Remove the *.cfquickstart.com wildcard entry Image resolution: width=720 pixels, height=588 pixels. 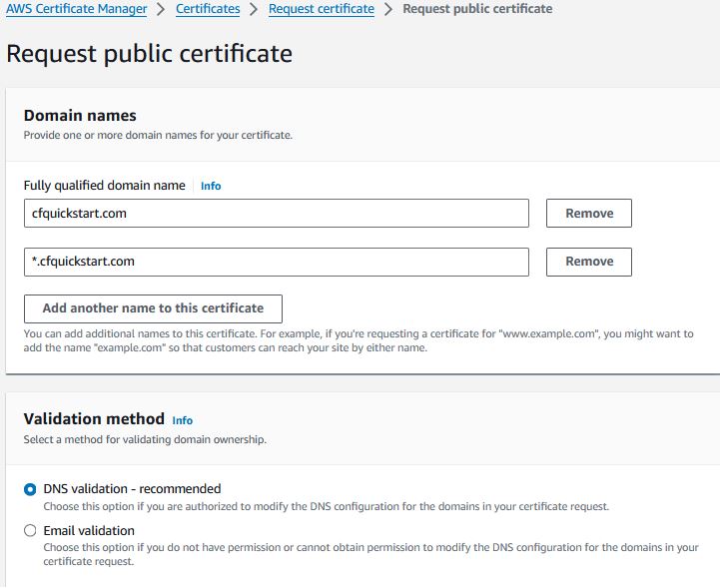pyautogui.click(x=588, y=262)
